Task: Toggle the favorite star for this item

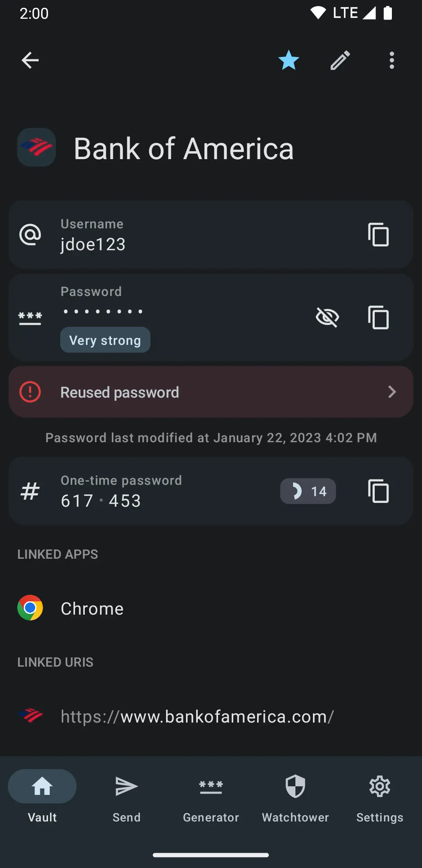Action: tap(289, 61)
